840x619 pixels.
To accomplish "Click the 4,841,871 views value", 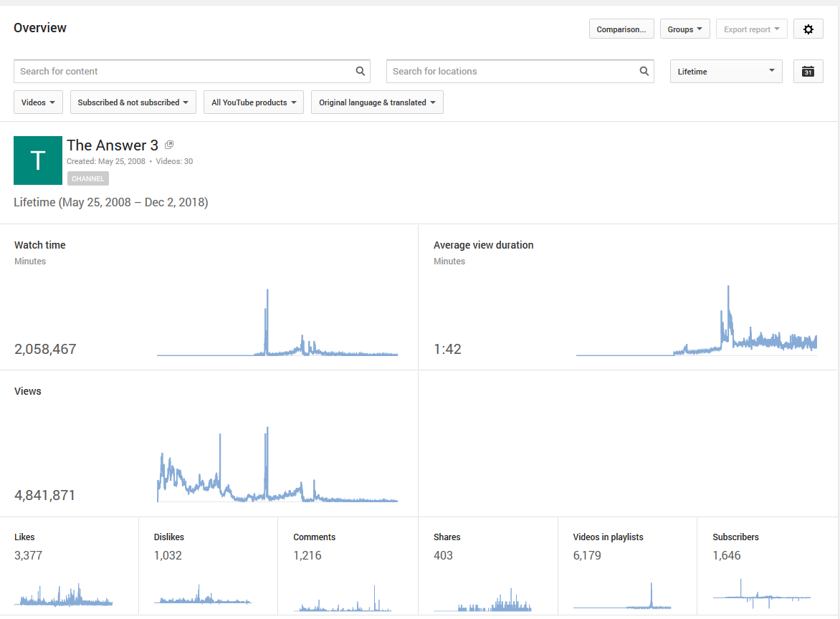I will point(45,495).
